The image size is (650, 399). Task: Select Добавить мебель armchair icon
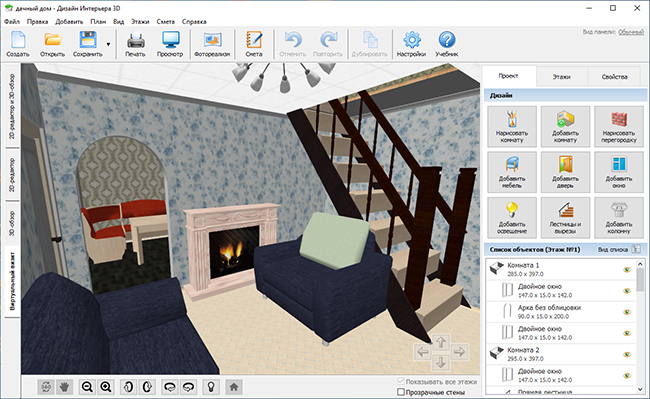click(x=512, y=172)
